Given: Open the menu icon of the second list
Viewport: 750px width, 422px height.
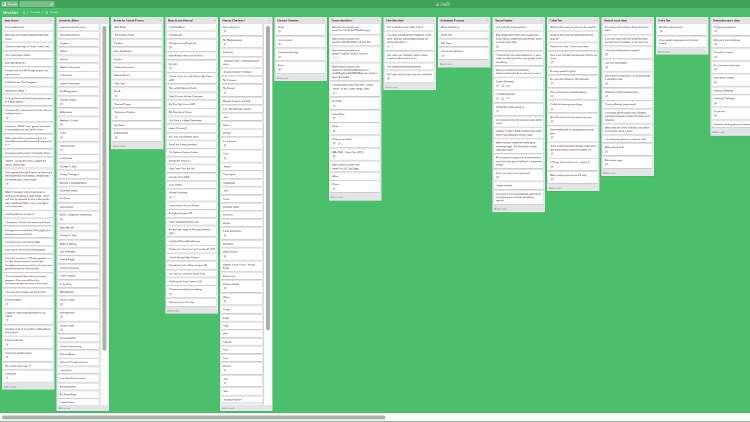Looking at the screenshot, I should tap(106, 21).
